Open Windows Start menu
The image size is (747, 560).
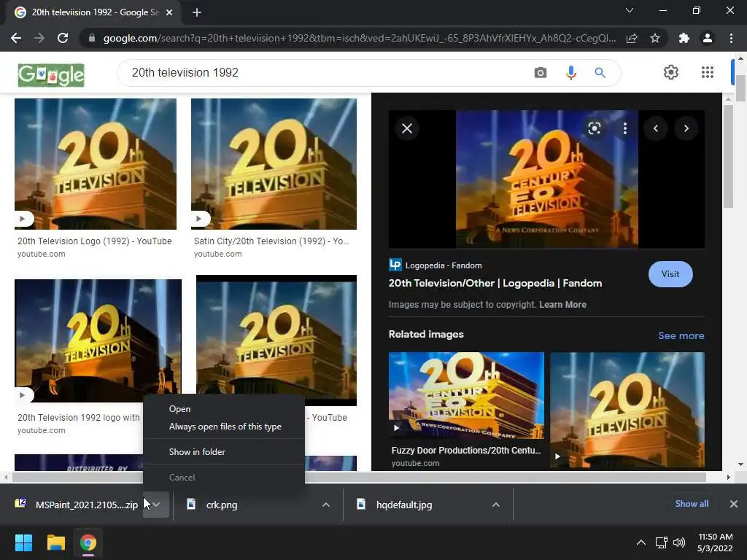[23, 542]
